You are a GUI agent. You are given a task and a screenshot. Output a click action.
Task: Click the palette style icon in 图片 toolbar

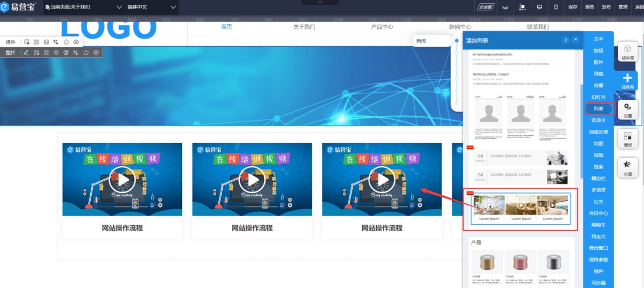tap(66, 53)
